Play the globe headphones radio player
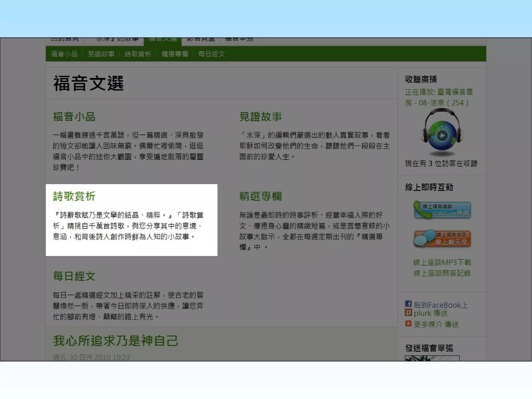The width and height of the screenshot is (532, 399). 442,135
